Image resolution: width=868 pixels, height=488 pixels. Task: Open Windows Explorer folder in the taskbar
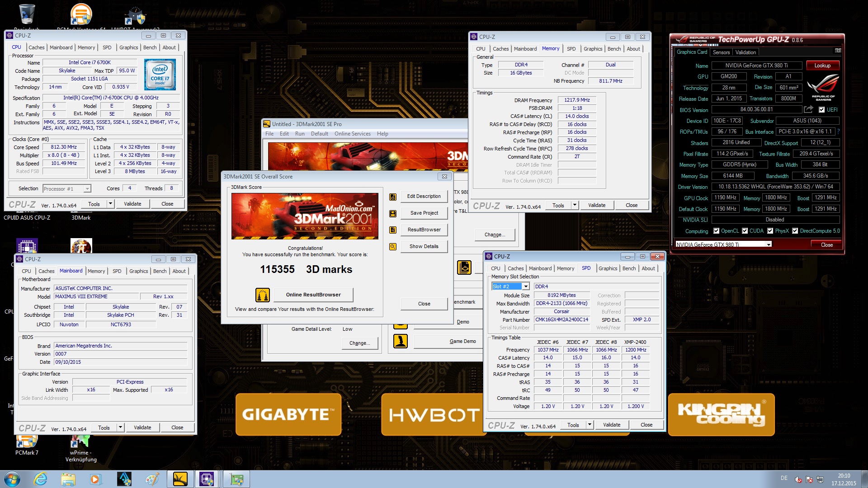(68, 479)
